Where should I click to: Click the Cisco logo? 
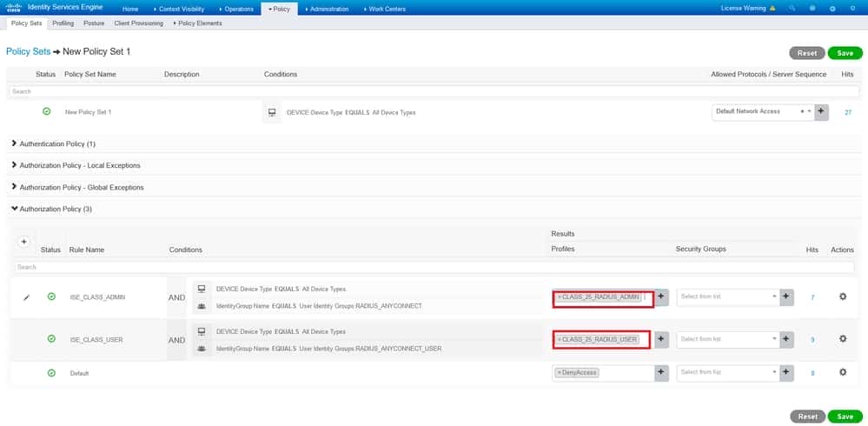point(13,9)
